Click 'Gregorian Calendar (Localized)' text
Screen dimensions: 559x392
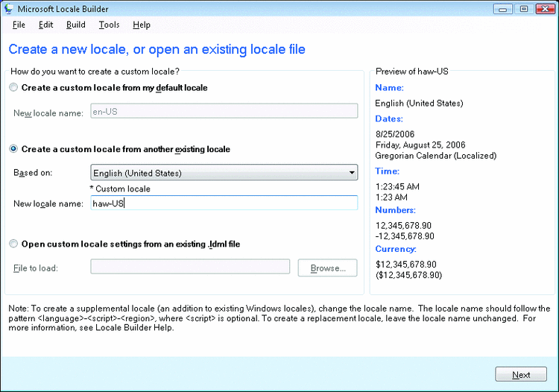(x=436, y=156)
